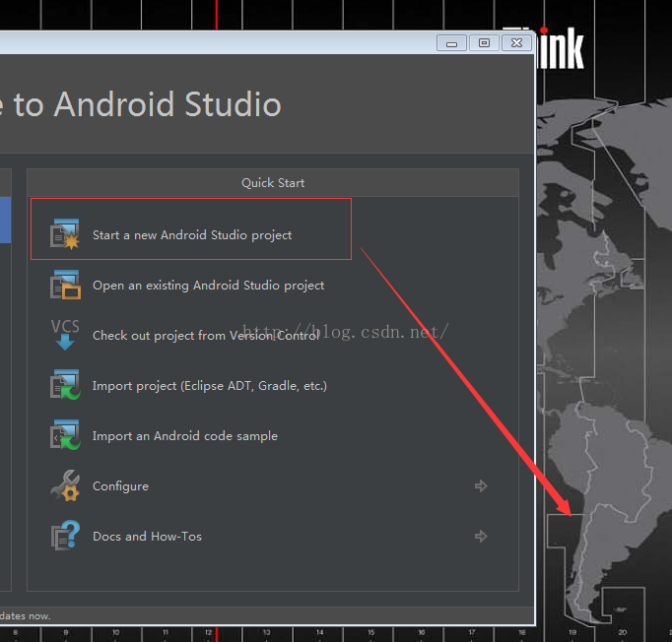Open the Docs and How-Tos entry
Image resolution: width=672 pixels, height=642 pixels.
coord(147,537)
